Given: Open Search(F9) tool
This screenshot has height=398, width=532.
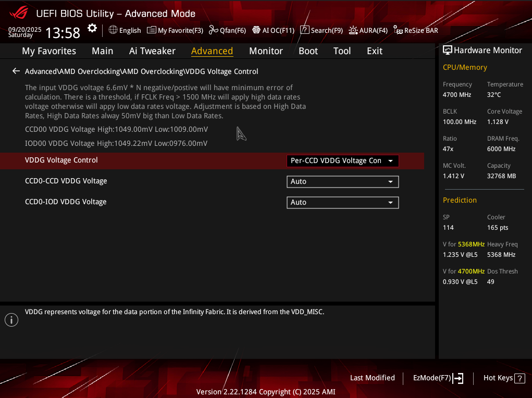Looking at the screenshot, I should [x=321, y=30].
